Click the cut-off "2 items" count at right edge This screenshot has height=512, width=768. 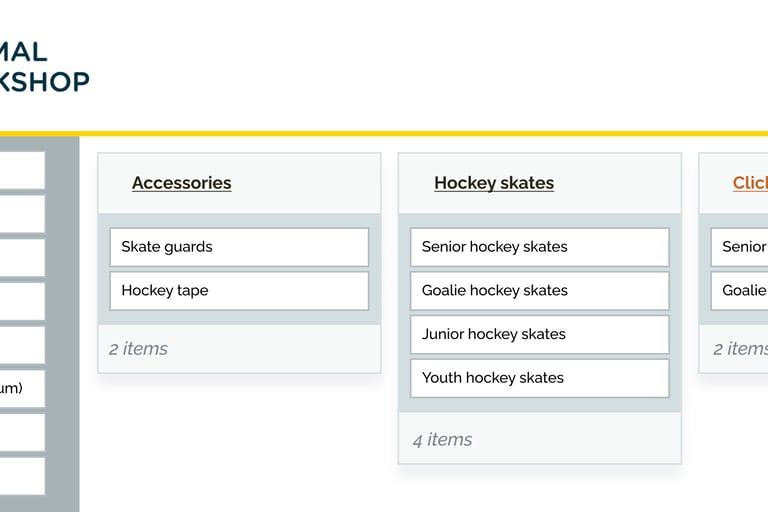point(740,349)
